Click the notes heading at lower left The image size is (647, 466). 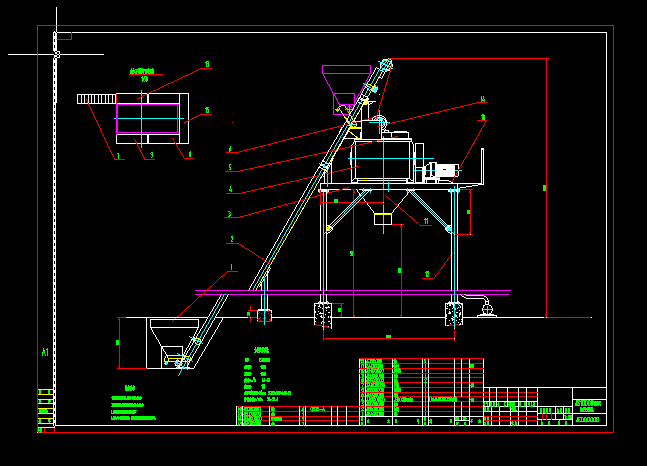tap(130, 388)
